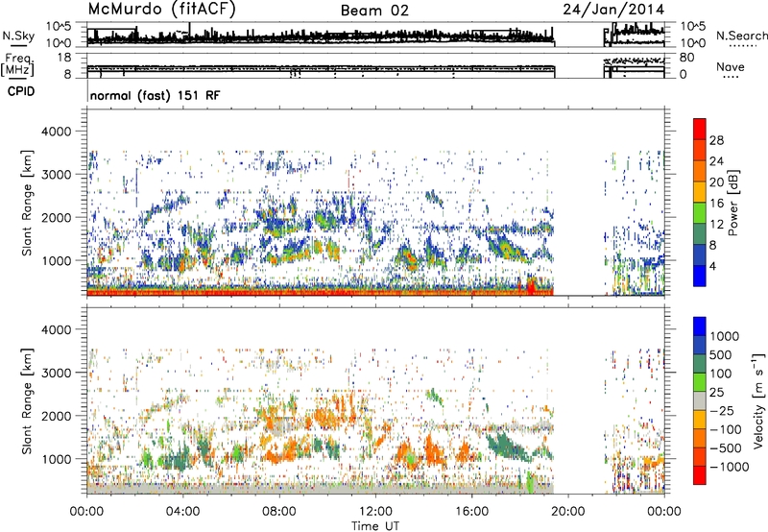The height and width of the screenshot is (532, 768).
Task: Click the 20:00 time axis tick label
Action: click(567, 512)
